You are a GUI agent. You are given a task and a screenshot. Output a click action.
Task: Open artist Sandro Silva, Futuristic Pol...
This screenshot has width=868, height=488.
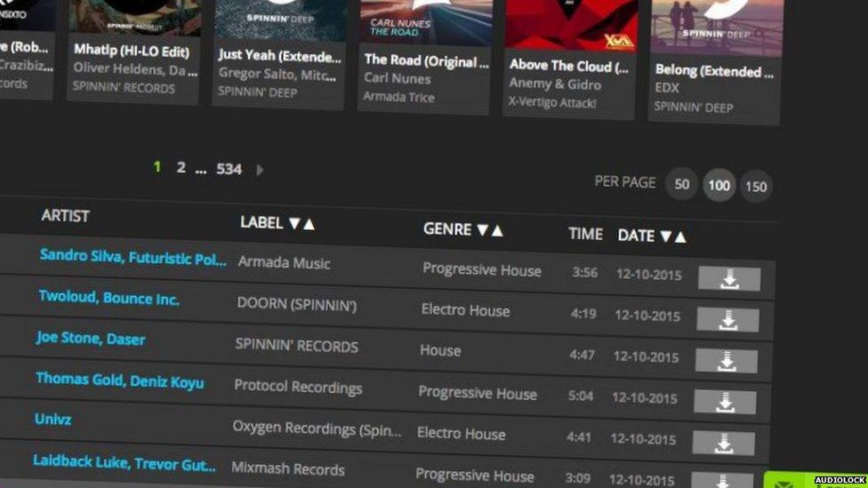(133, 257)
